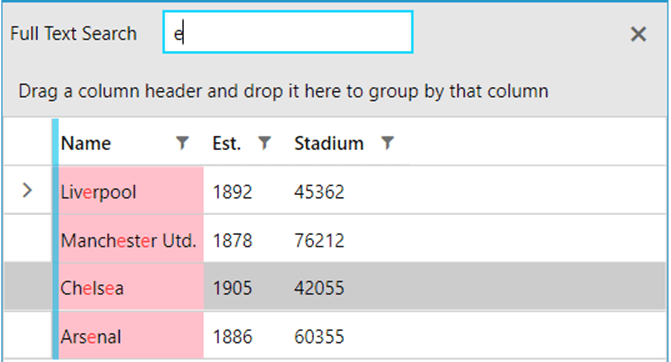Close the Full Text Search panel
671x362 pixels.
coord(638,34)
